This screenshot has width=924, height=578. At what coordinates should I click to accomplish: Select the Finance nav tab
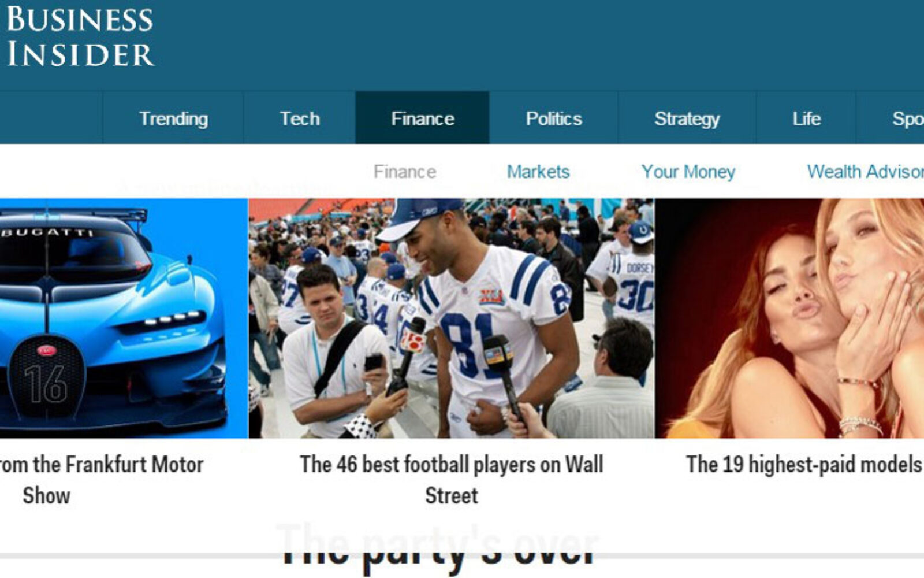(422, 118)
